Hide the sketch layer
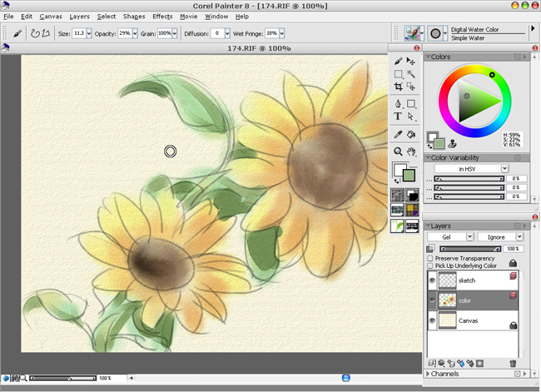541x392 pixels. coord(432,281)
